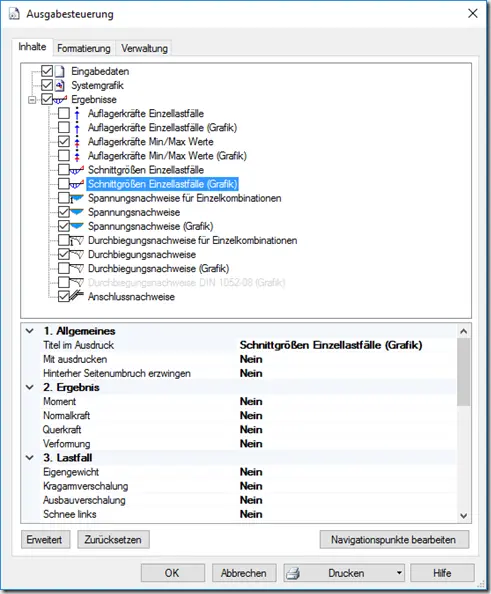Viewport: 491px width, 594px height.
Task: Select the Moment value field
Action: (x=347, y=402)
